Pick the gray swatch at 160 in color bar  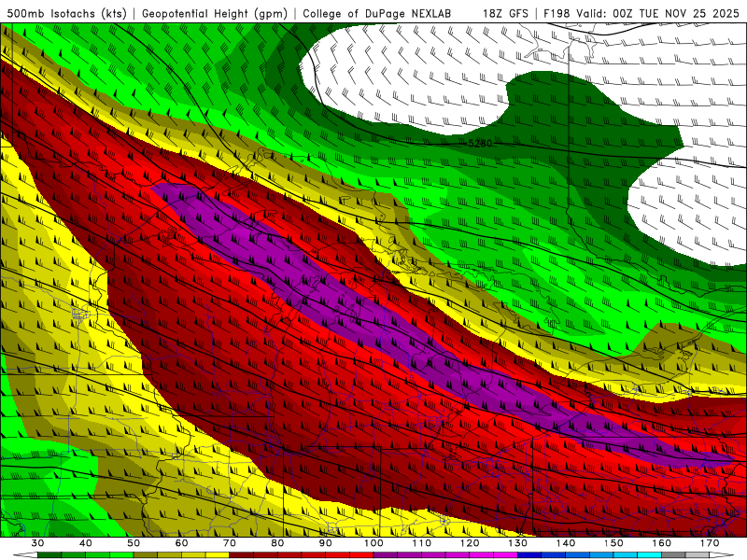[x=673, y=555]
